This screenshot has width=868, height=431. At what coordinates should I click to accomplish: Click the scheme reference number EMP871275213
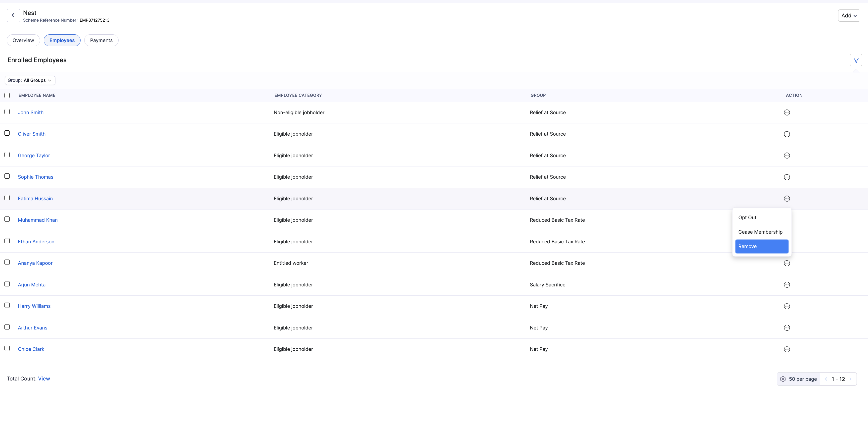(x=94, y=20)
